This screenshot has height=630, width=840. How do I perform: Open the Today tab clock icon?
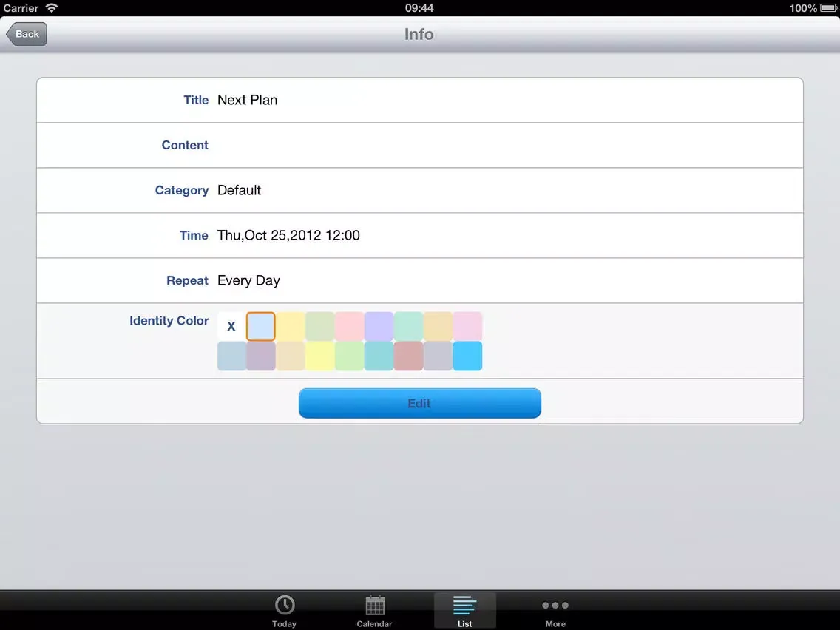click(x=284, y=610)
